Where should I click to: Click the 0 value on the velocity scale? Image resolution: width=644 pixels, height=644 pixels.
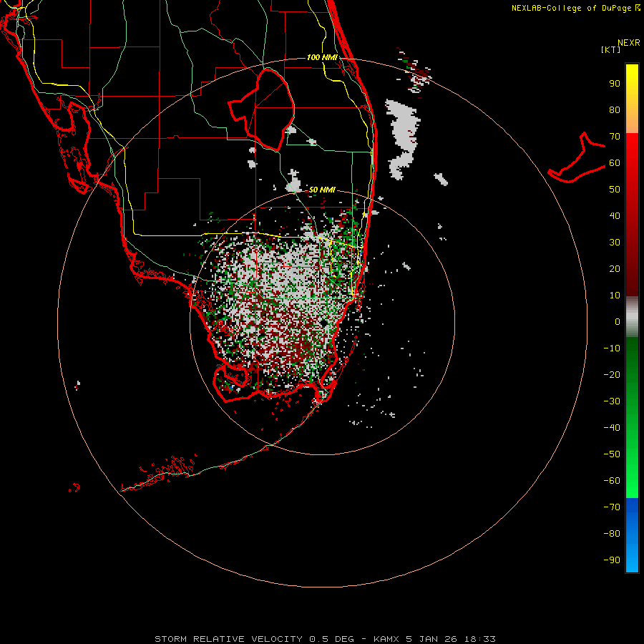(618, 322)
